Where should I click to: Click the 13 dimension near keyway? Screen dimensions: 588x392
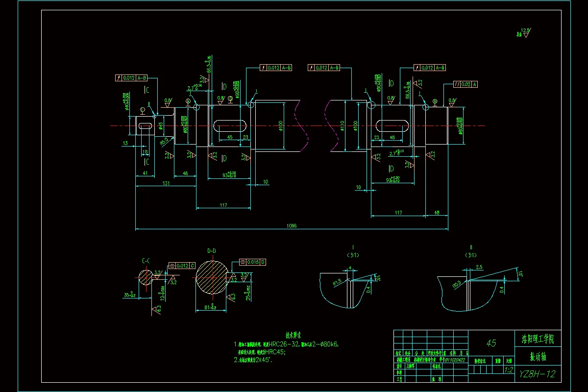125,143
